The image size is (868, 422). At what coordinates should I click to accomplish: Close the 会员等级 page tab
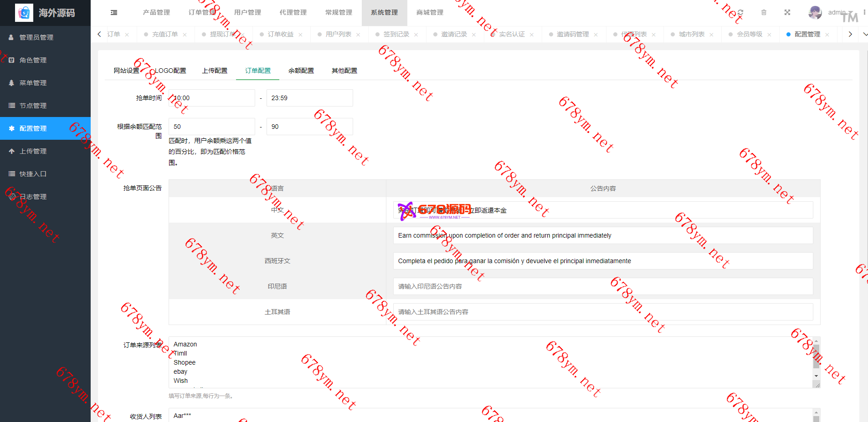pyautogui.click(x=769, y=35)
